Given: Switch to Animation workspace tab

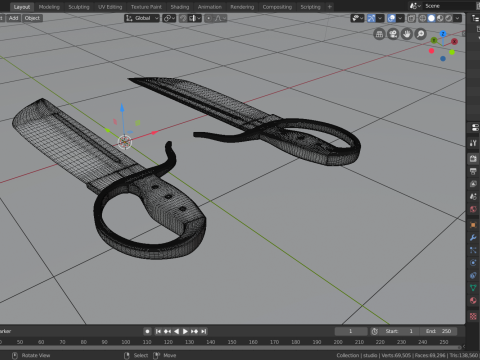Looking at the screenshot, I should [x=210, y=7].
